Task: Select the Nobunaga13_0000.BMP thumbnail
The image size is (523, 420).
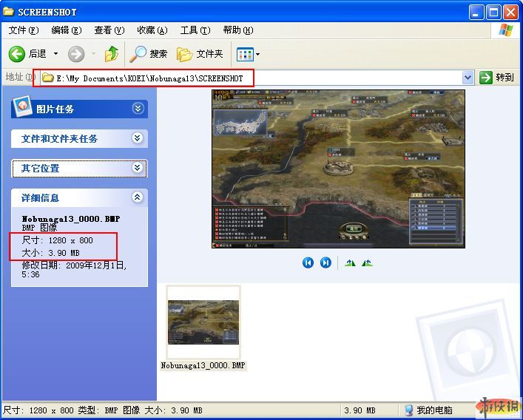Action: [x=203, y=322]
